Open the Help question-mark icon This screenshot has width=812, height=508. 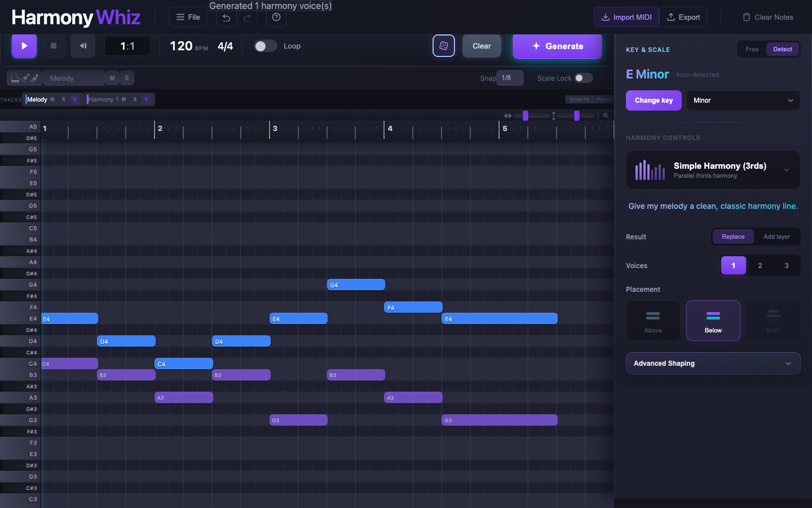pos(276,17)
